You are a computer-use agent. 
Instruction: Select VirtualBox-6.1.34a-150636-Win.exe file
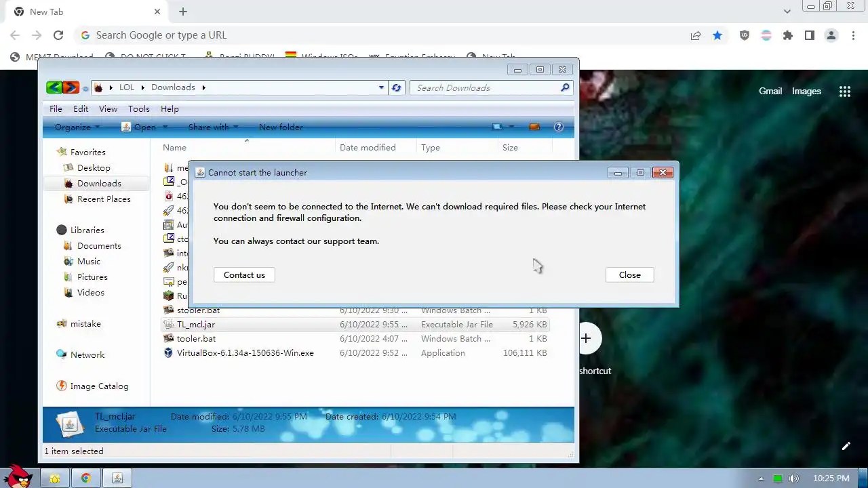(245, 353)
